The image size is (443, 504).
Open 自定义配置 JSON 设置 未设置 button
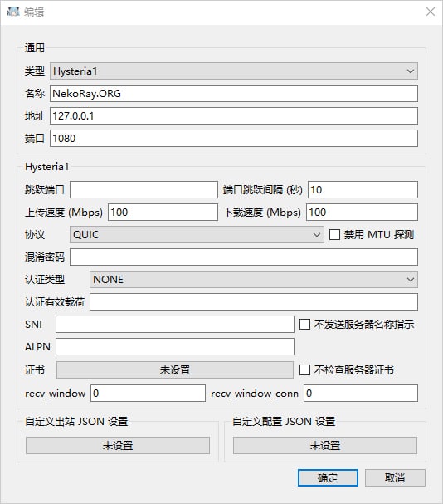tap(325, 445)
